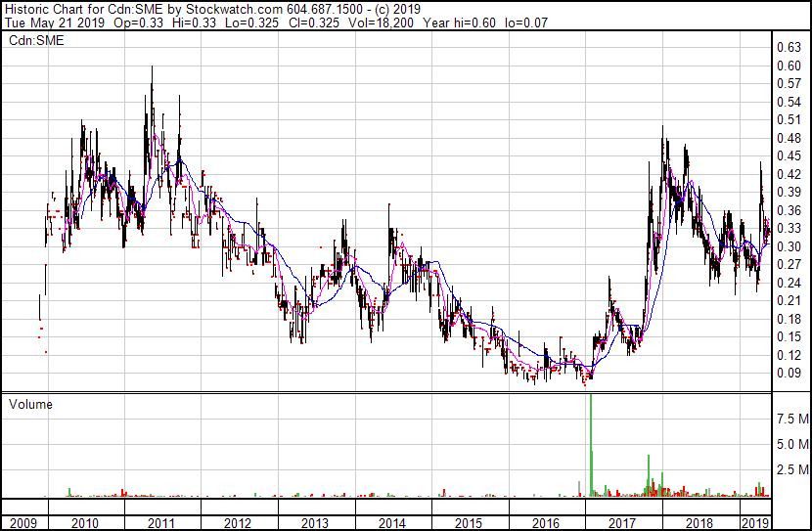Click the 2.5 M volume axis label
The image size is (812, 531).
pyautogui.click(x=792, y=469)
